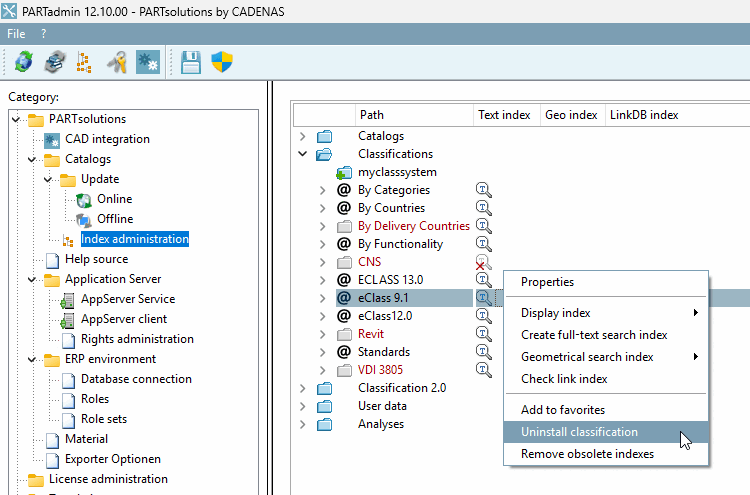Screen dimensions: 750x495
Task: Click the floppy disk save icon
Action: [x=192, y=62]
